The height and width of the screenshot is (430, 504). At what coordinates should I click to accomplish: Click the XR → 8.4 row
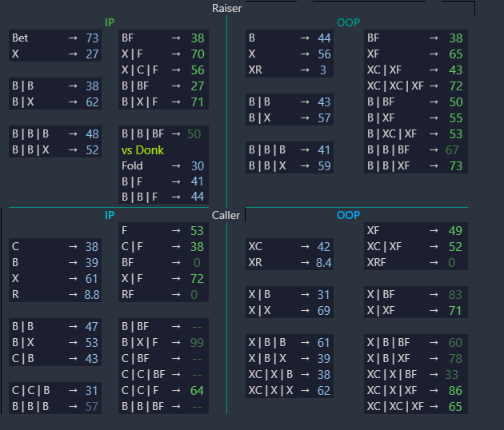pos(290,262)
